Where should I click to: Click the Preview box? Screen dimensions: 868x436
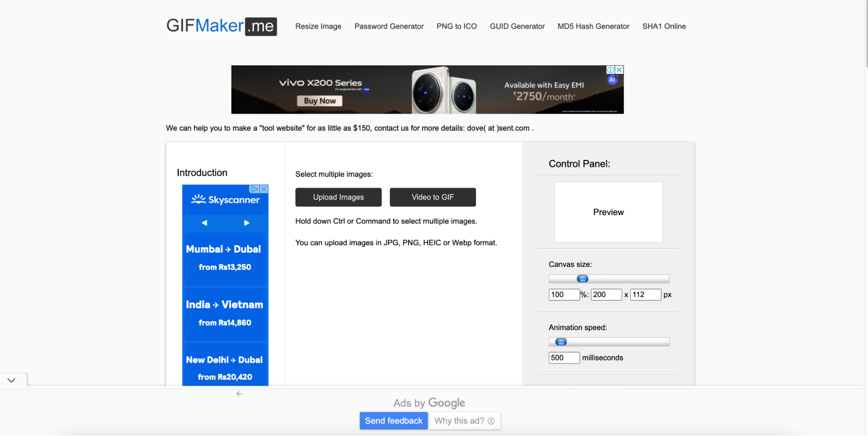click(608, 212)
